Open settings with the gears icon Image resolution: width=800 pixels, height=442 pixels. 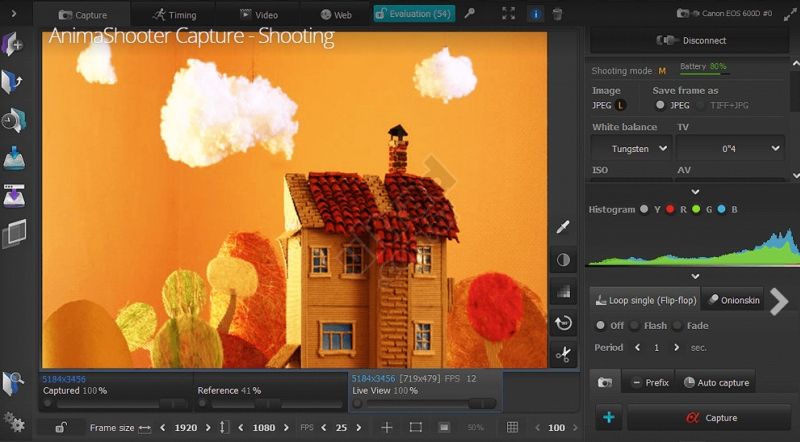[x=14, y=423]
